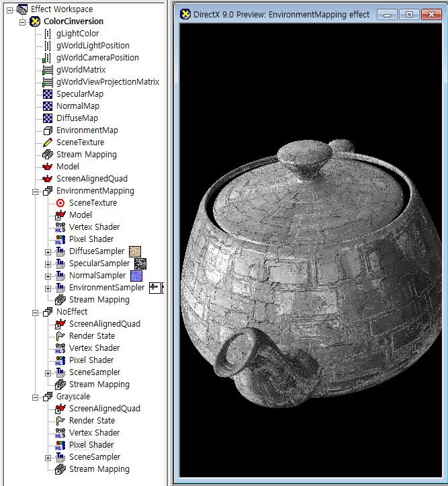
Task: Select ScreenAlignedQuad under NoEffect
Action: (105, 324)
